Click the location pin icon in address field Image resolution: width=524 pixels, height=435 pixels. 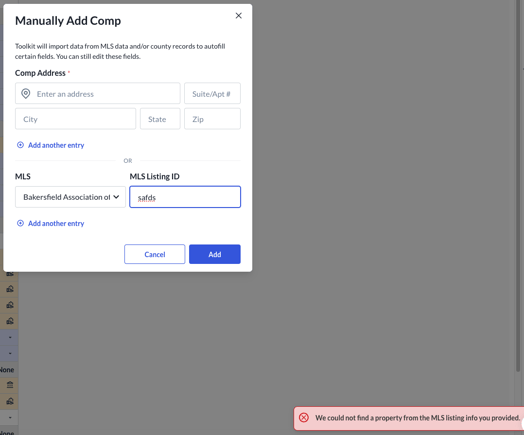coord(26,94)
